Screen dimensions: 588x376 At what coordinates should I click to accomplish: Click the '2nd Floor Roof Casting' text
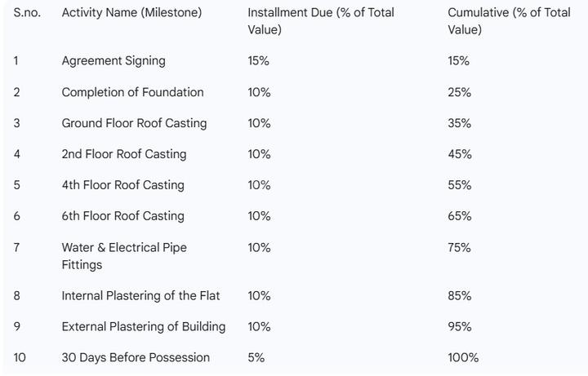click(x=124, y=154)
